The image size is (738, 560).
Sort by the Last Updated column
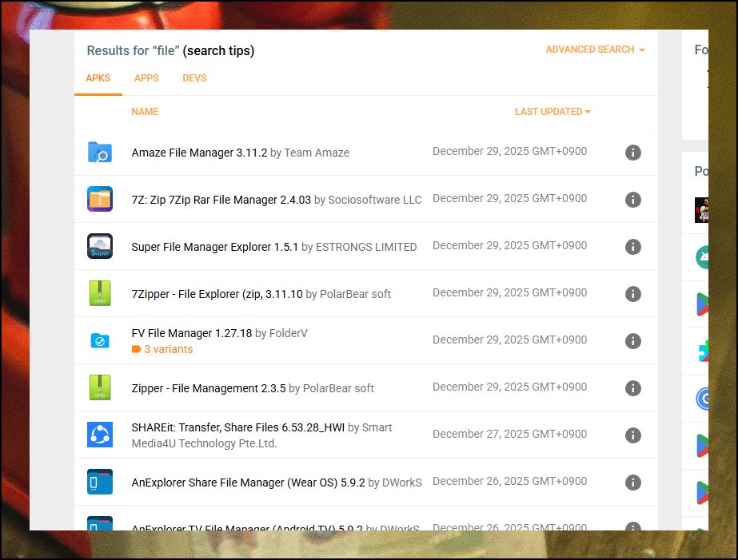pos(553,111)
